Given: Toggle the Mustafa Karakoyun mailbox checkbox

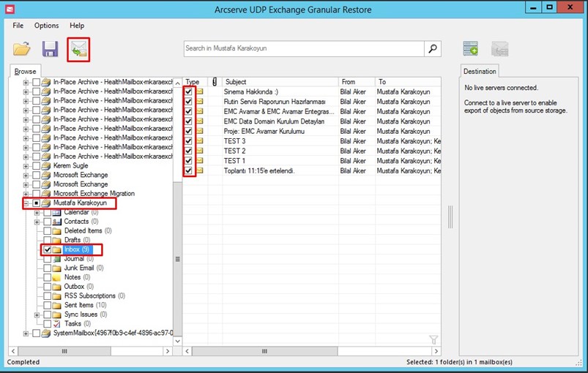Looking at the screenshot, I should click(36, 203).
